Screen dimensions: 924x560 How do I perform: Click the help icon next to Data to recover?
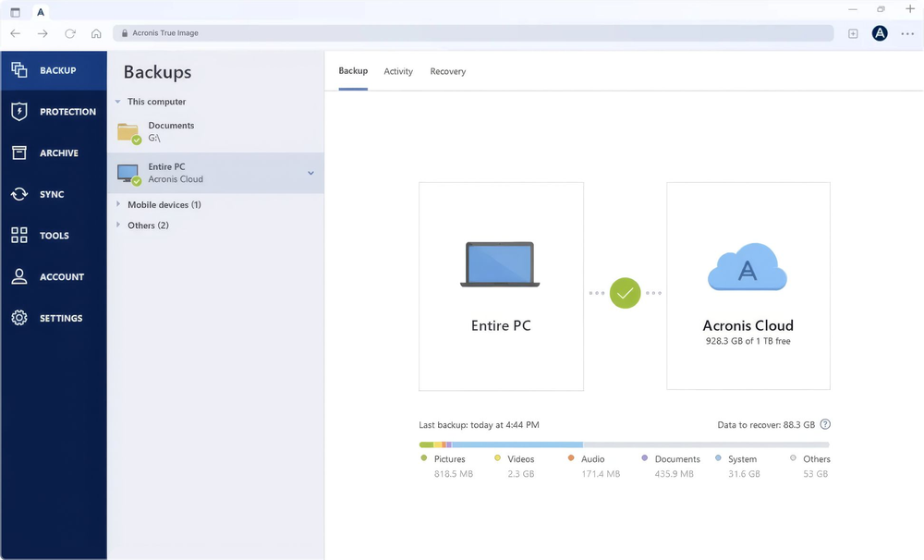point(825,424)
